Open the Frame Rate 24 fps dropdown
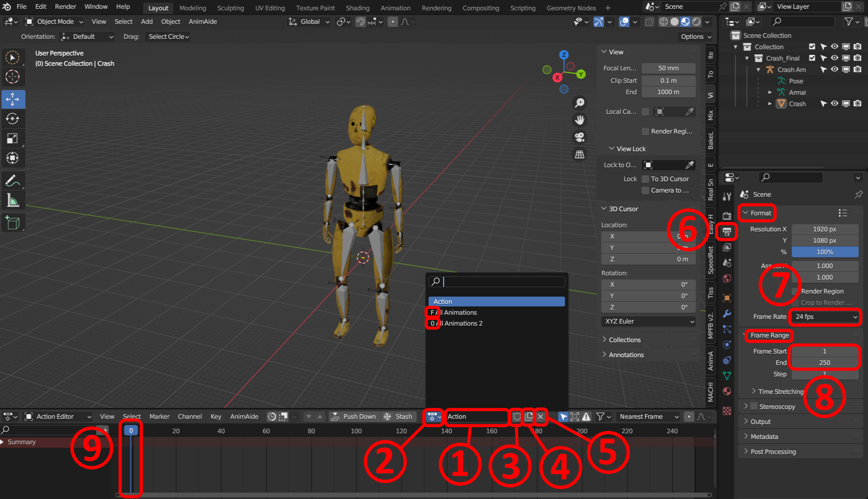 [x=825, y=317]
